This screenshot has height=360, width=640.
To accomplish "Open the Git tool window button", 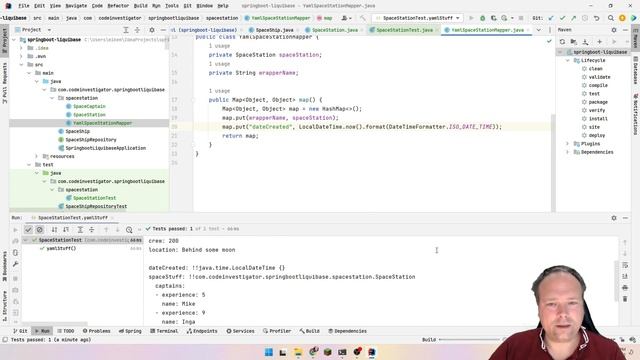I will pos(20,331).
